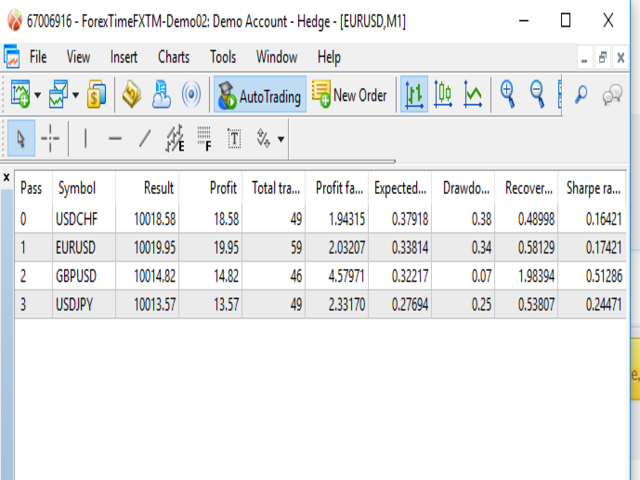Expand the shapes tool dropdown arrow
The width and height of the screenshot is (640, 480).
(281, 139)
